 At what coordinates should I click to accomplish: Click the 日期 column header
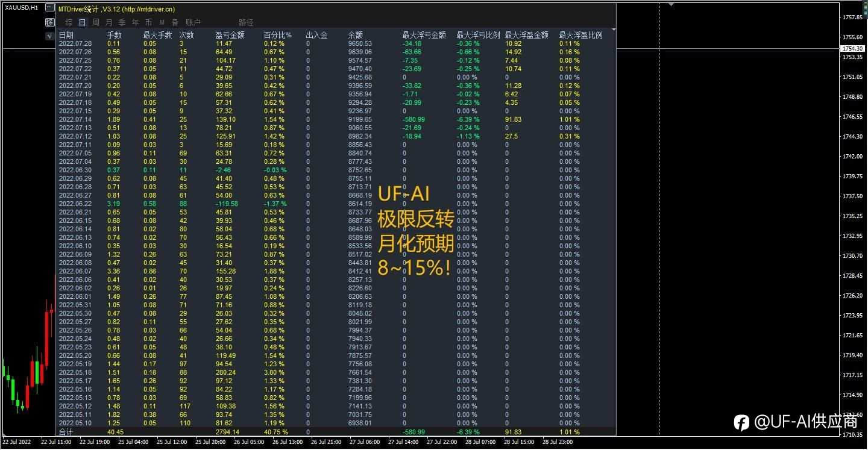coord(66,35)
